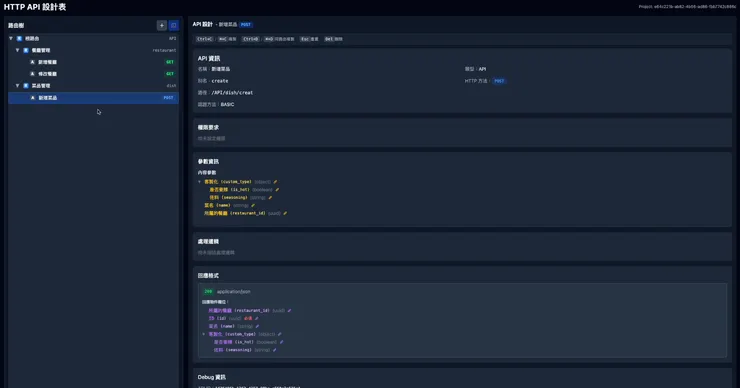Collapse custom_type object in response fields
Image resolution: width=740 pixels, height=388 pixels.
click(204, 334)
